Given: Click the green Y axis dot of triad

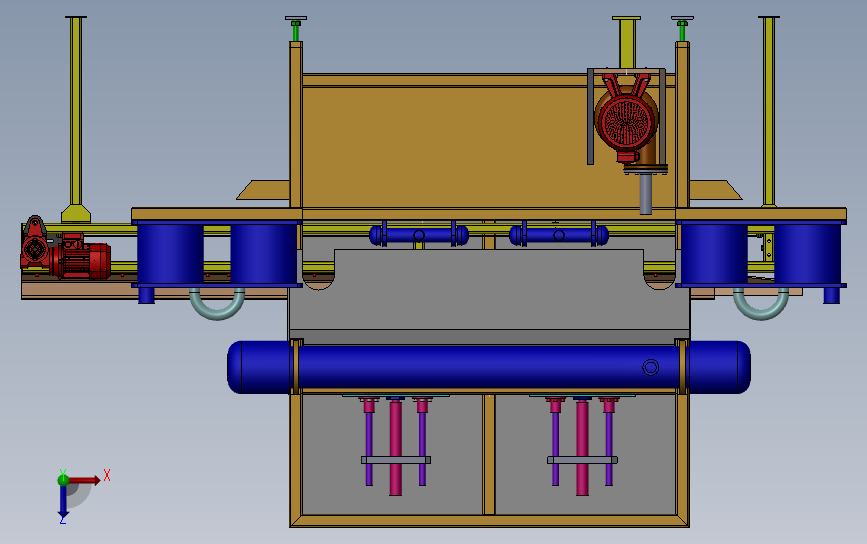Looking at the screenshot, I should [x=63, y=480].
